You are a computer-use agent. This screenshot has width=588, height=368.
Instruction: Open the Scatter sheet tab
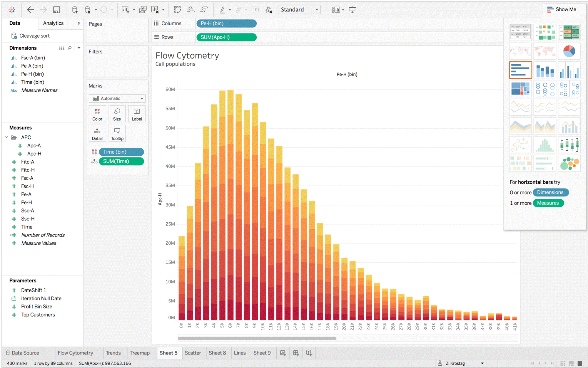[193, 353]
